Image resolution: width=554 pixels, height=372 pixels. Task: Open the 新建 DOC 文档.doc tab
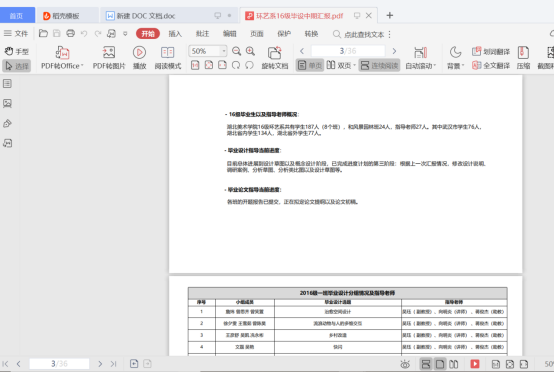(x=146, y=16)
